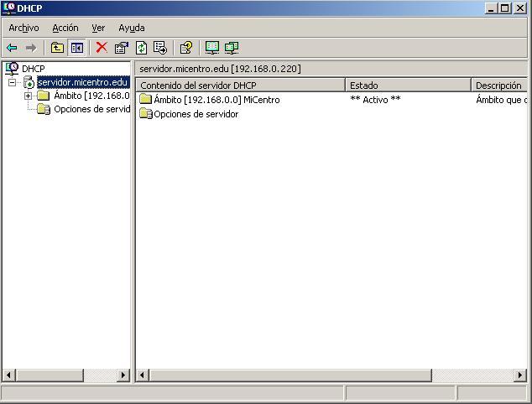Click the first green monitor toolbar icon

tap(212, 48)
